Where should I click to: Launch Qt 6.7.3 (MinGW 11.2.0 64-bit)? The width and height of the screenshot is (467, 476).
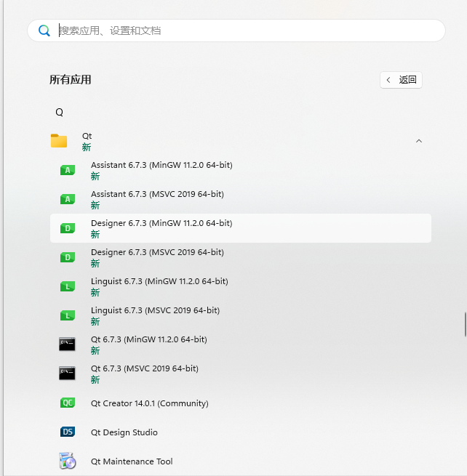click(241, 344)
